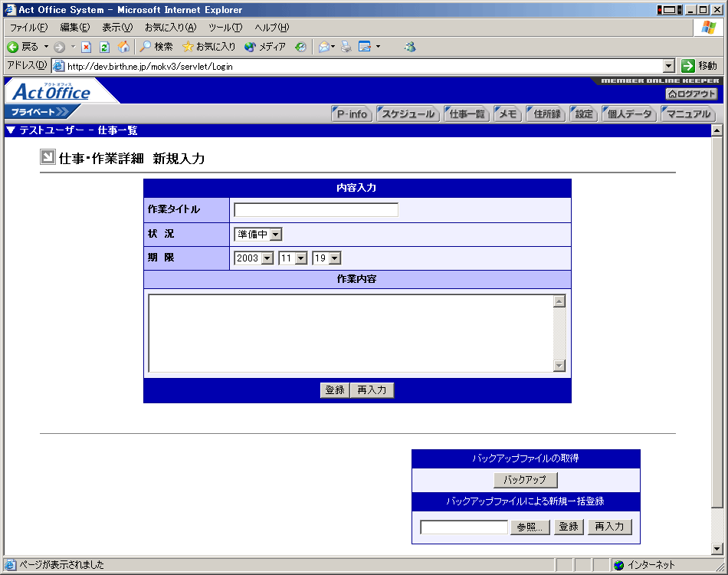This screenshot has height=575, width=728.
Task: Click the ログアウト button
Action: pyautogui.click(x=691, y=94)
